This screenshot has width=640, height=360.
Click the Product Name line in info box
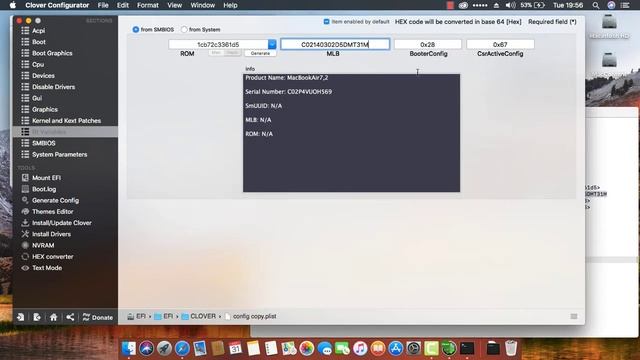click(287, 78)
